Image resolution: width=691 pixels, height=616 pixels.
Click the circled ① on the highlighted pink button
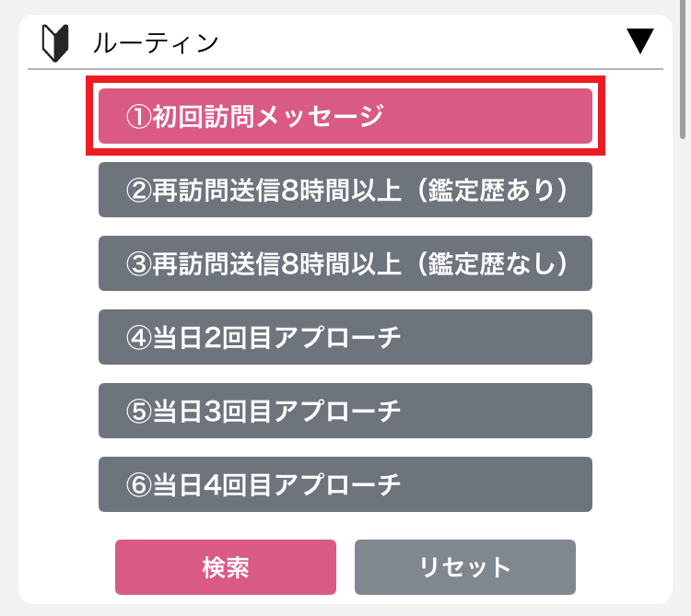pos(139,117)
